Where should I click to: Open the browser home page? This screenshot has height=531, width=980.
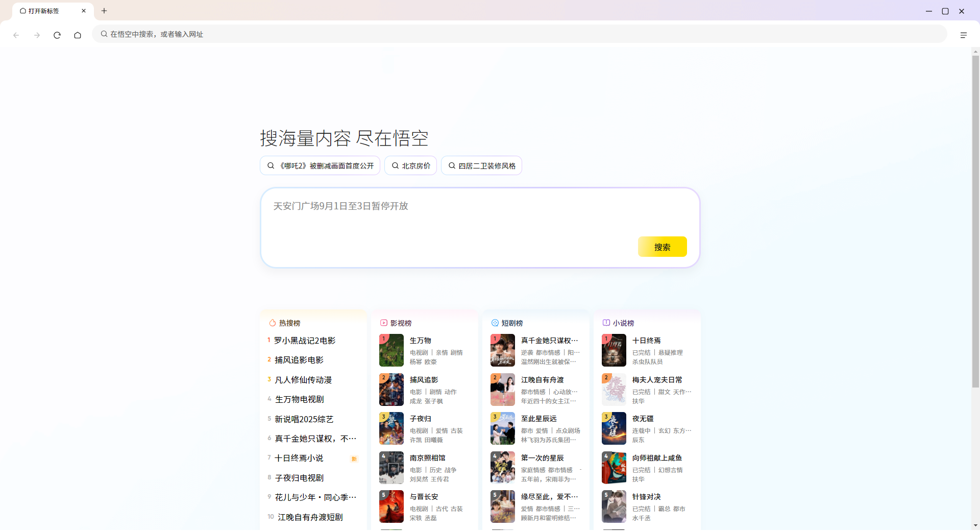77,35
